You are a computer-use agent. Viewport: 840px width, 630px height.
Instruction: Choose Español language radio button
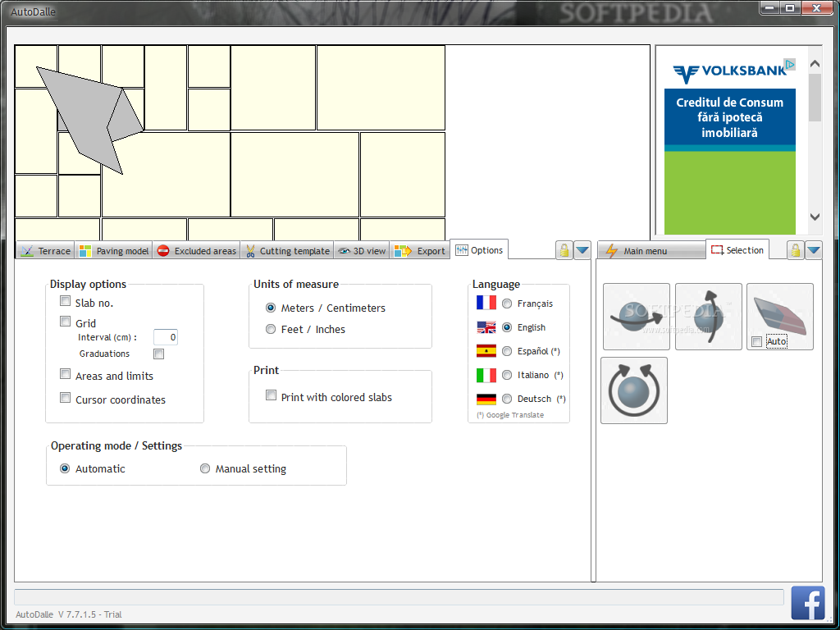point(507,351)
